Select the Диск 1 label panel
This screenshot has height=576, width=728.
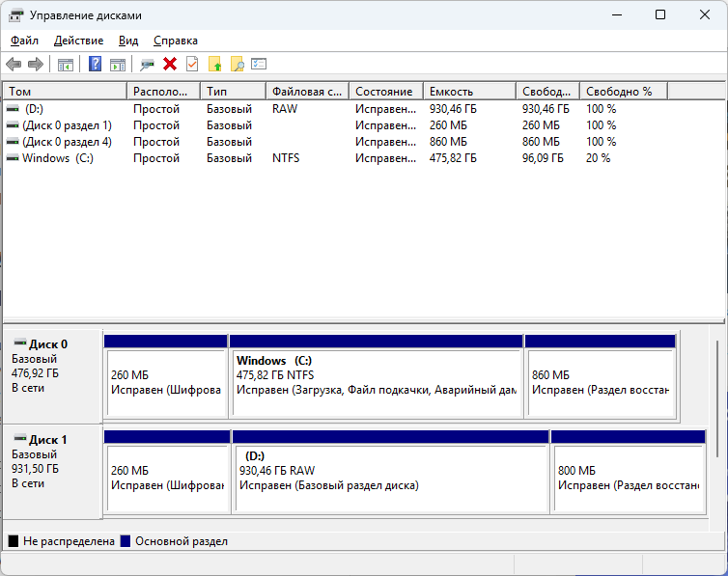point(52,472)
